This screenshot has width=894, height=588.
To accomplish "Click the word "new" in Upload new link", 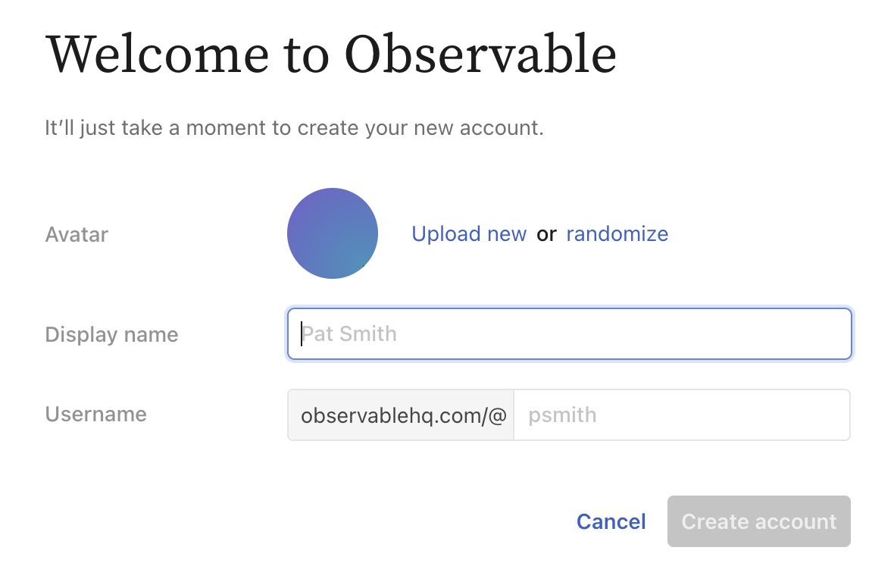I will click(x=507, y=234).
